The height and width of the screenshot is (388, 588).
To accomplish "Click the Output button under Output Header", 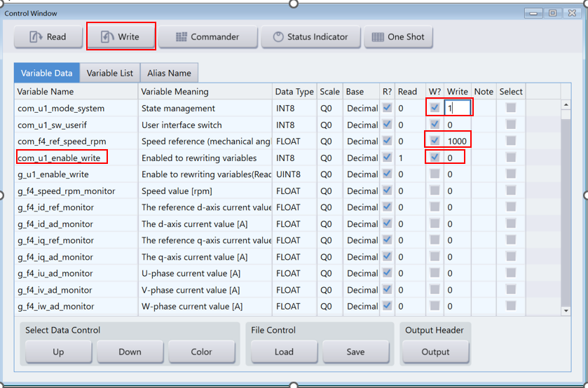I will tap(435, 352).
